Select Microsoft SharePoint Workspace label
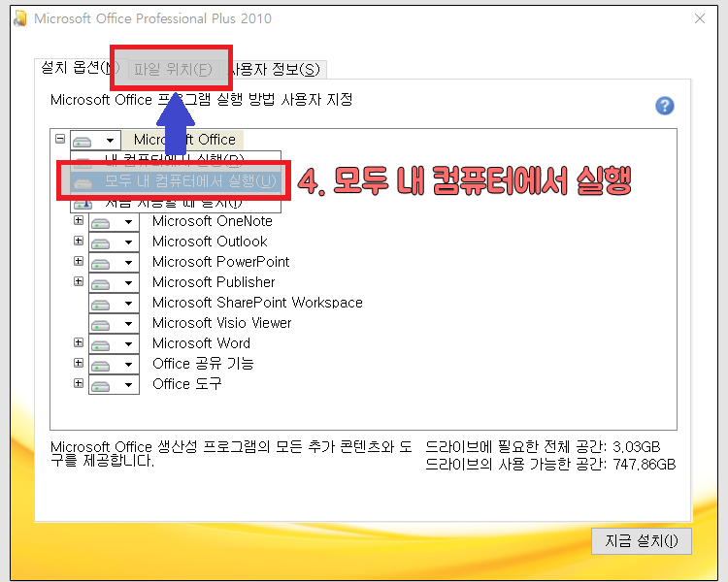Viewport: 728px width, 582px height. (x=257, y=303)
